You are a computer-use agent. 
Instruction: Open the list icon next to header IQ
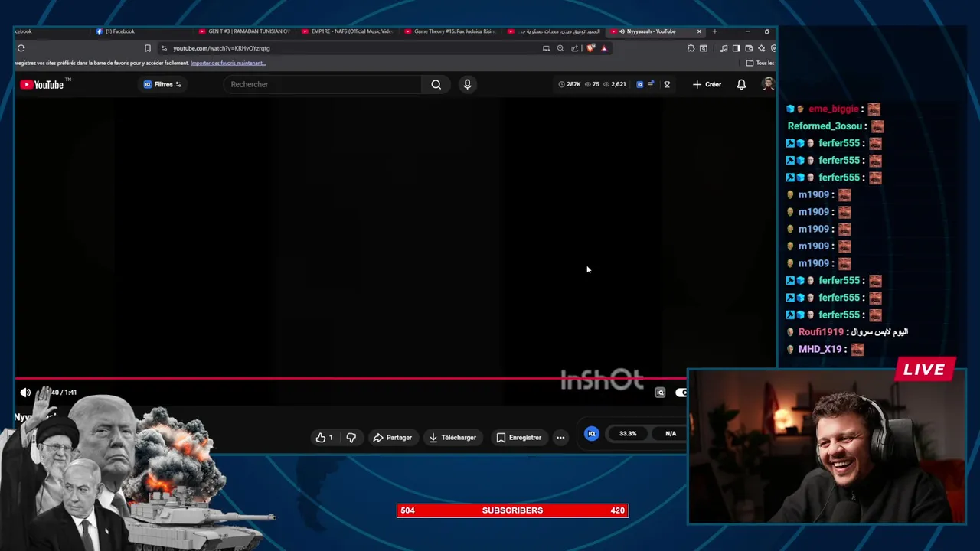(651, 84)
